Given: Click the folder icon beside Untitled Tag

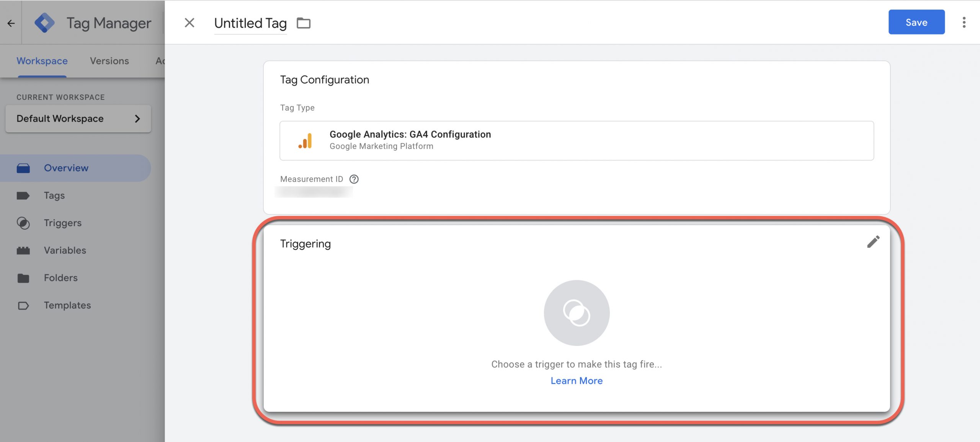Looking at the screenshot, I should 304,23.
